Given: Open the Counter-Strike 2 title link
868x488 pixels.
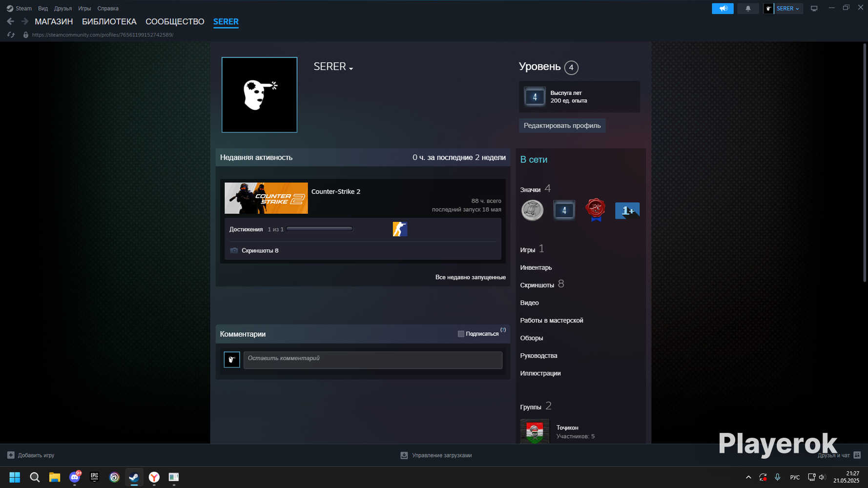Looking at the screenshot, I should 336,191.
